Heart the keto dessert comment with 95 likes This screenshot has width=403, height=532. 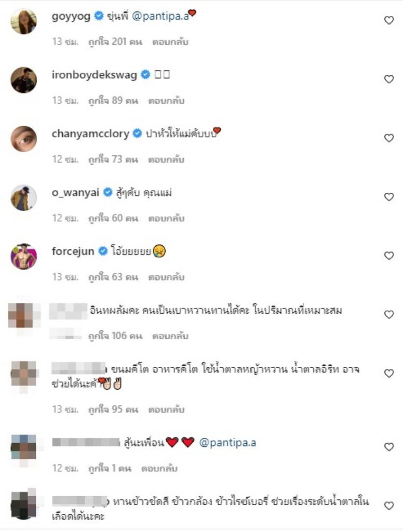point(389,373)
